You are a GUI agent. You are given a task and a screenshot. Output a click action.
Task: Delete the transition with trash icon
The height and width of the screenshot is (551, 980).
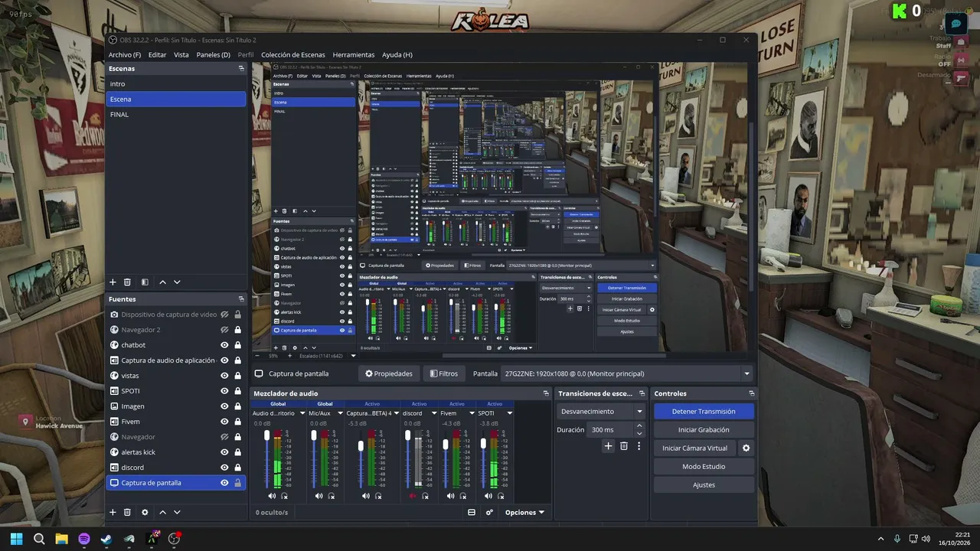624,446
